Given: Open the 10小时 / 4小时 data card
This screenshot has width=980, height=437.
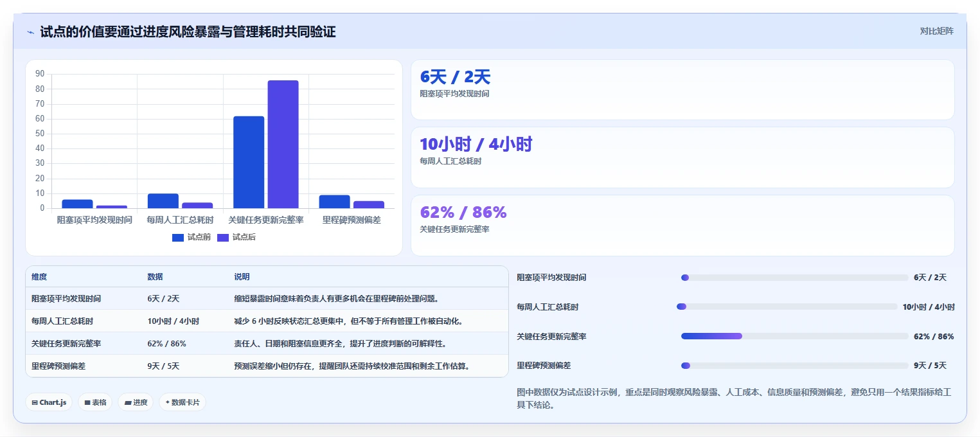Looking at the screenshot, I should coord(682,157).
